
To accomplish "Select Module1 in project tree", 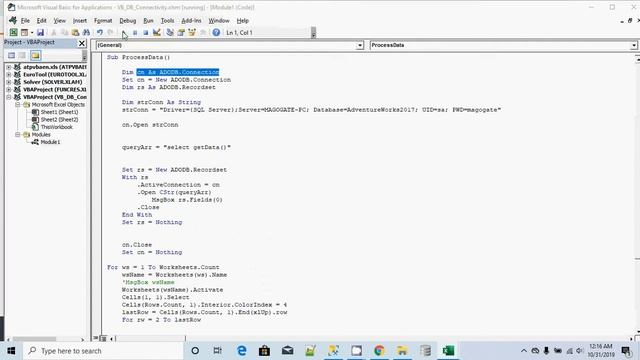I will 50,142.
